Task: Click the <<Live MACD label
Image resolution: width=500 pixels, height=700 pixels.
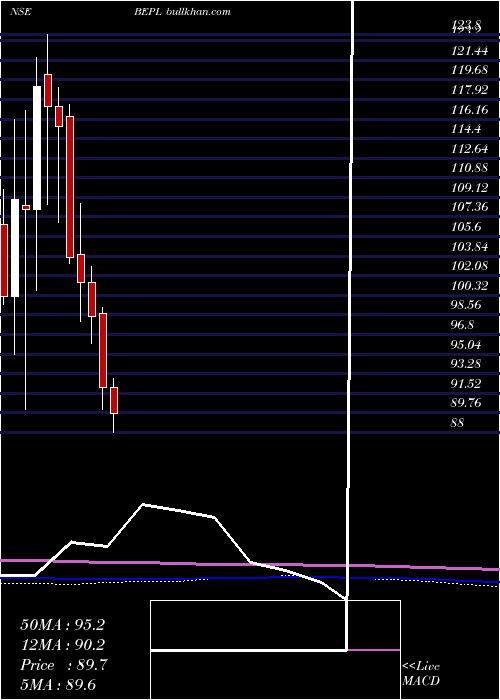Action: pos(421,673)
